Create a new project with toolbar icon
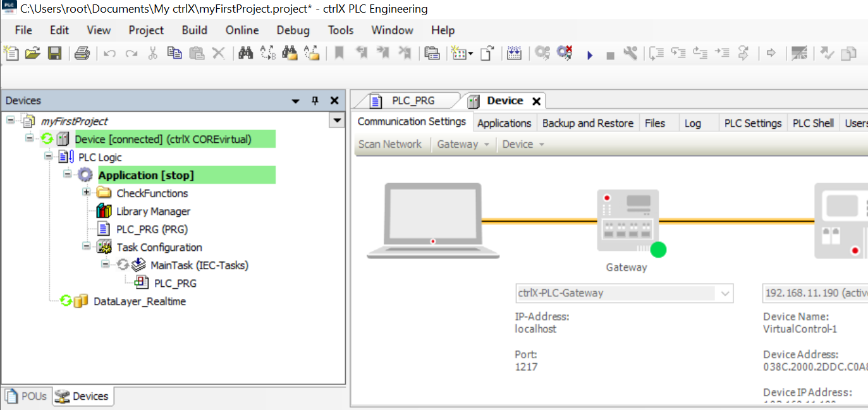 pyautogui.click(x=11, y=54)
